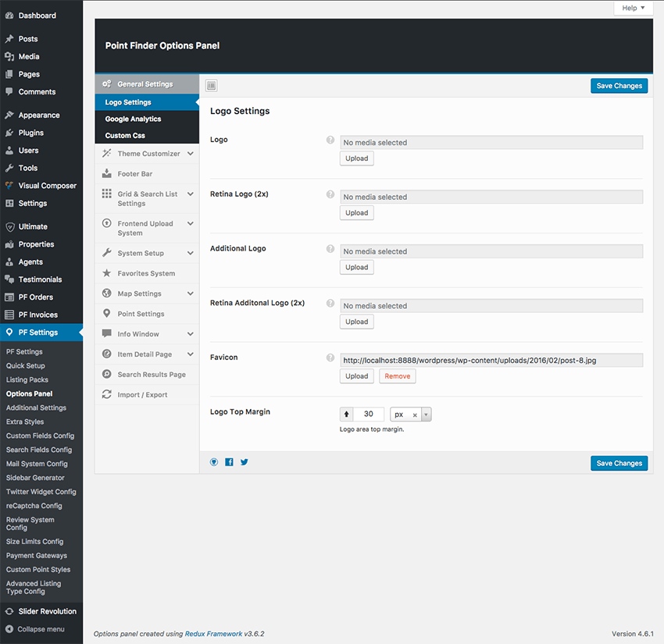Open Quick Setup in PF Settings submenu
This screenshot has width=664, height=644.
[x=26, y=366]
